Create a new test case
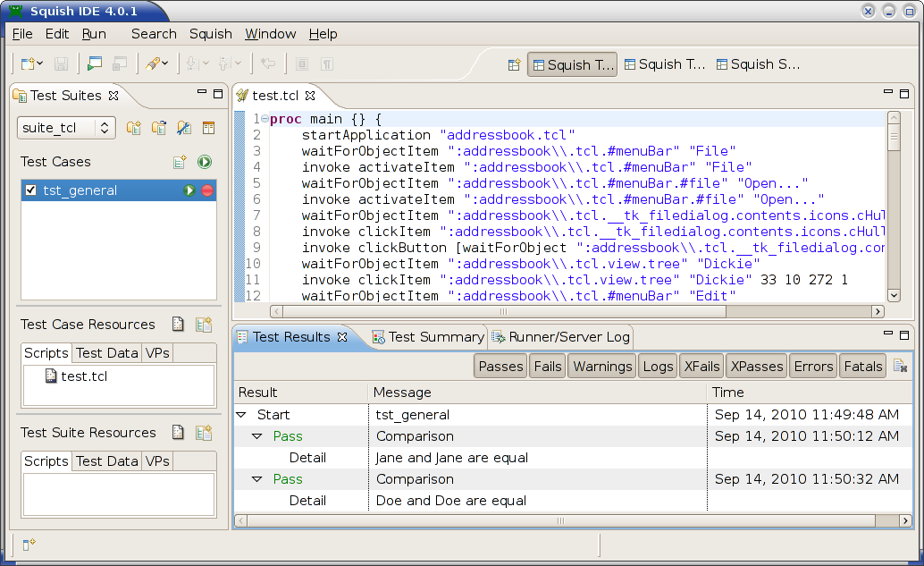The width and height of the screenshot is (924, 566). 180,162
